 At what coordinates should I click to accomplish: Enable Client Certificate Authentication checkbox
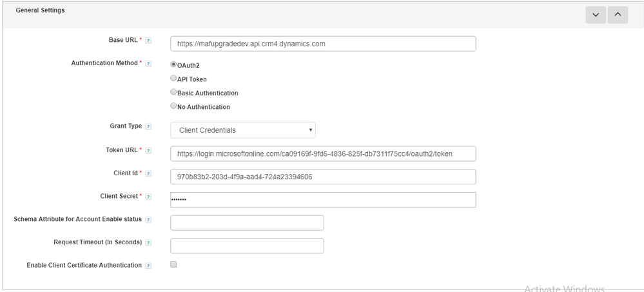pos(173,265)
